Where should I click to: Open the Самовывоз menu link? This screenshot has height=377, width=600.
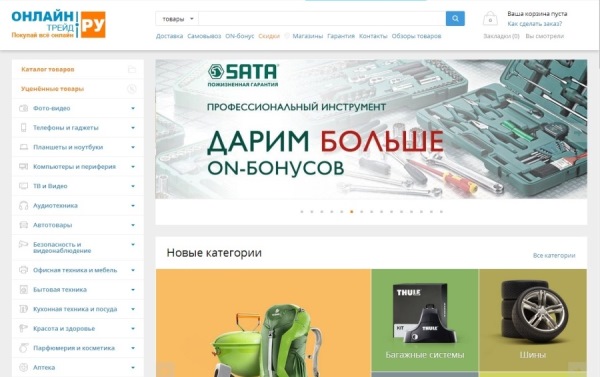point(204,36)
